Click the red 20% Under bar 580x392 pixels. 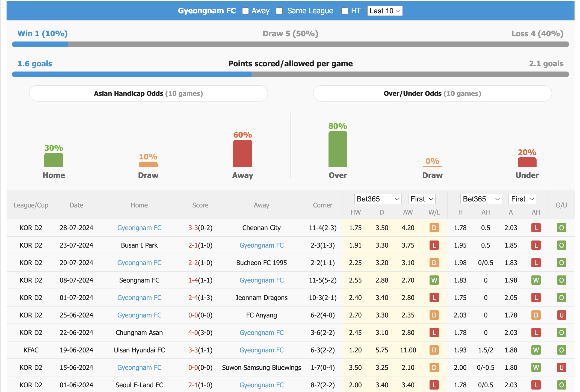pyautogui.click(x=527, y=162)
